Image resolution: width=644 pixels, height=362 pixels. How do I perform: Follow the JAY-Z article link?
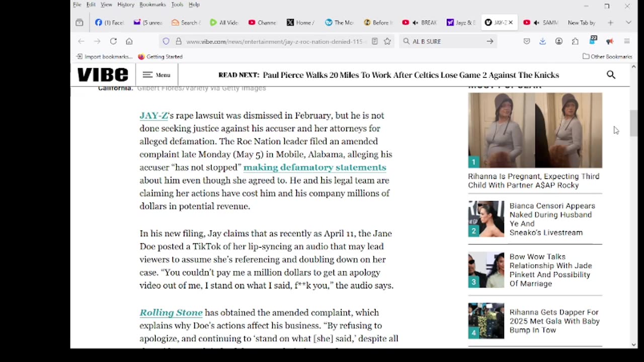pyautogui.click(x=153, y=116)
